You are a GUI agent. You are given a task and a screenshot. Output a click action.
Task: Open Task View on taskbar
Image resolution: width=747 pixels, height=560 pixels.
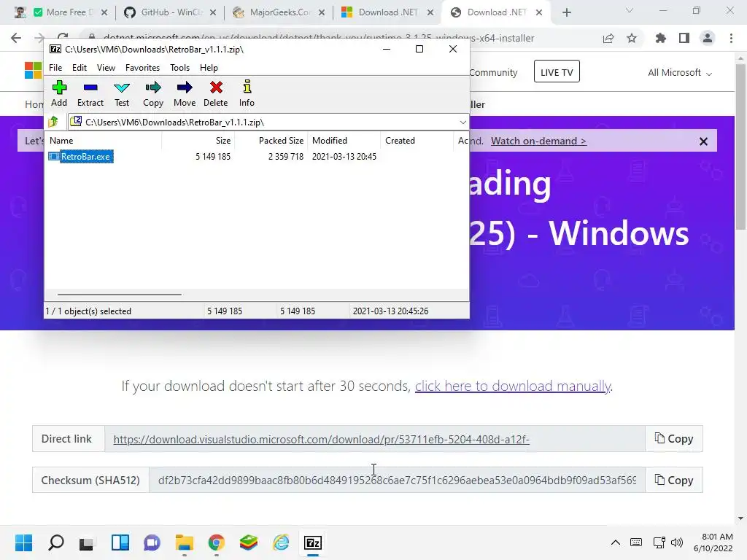[87, 542]
